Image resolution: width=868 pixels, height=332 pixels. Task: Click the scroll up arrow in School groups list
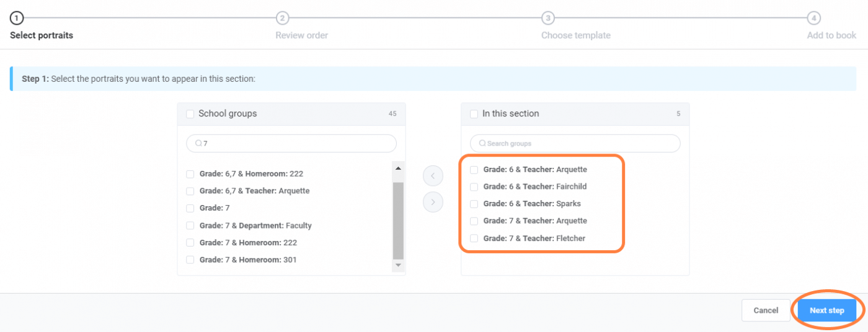tap(398, 168)
